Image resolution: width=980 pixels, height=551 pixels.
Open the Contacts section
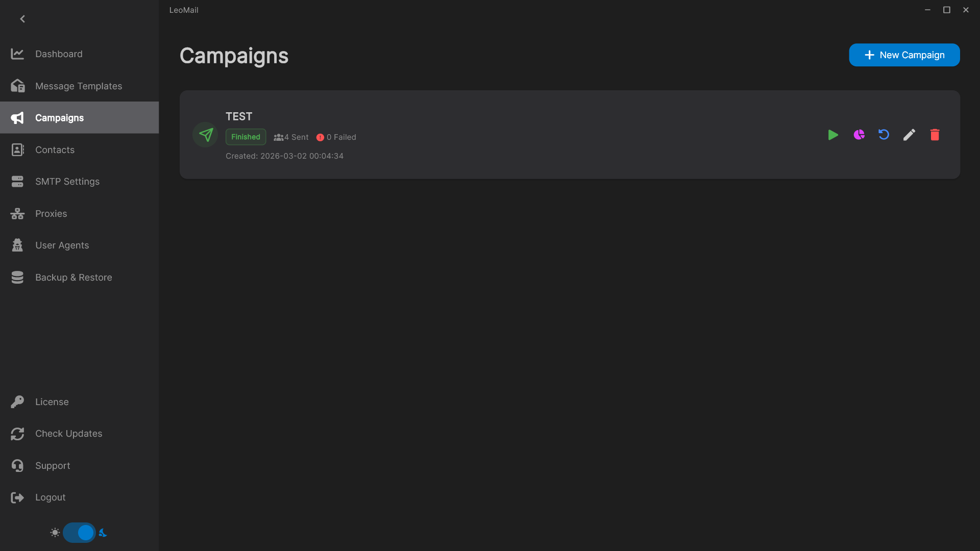tap(79, 149)
